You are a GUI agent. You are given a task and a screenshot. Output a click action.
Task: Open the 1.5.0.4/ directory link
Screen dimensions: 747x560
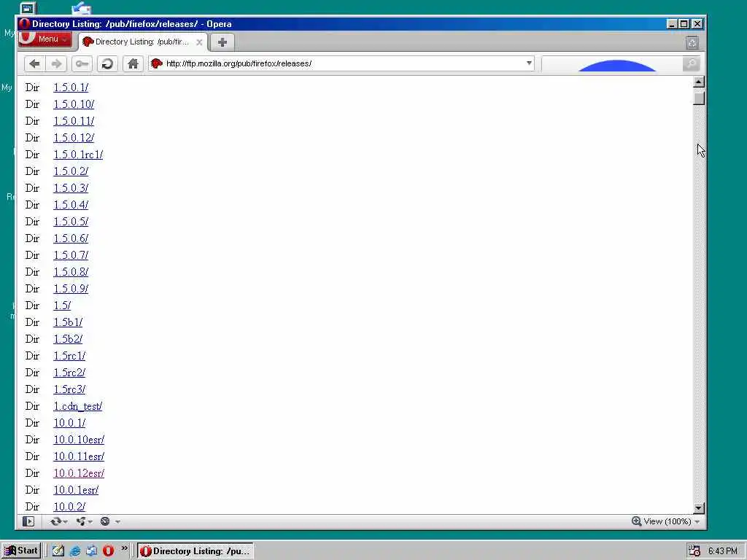pyautogui.click(x=71, y=204)
